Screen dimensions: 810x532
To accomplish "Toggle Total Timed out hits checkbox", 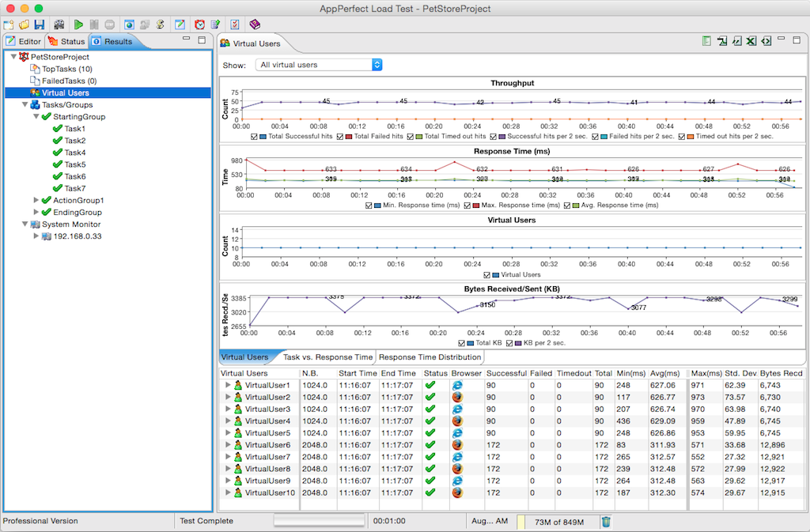I will coord(411,137).
